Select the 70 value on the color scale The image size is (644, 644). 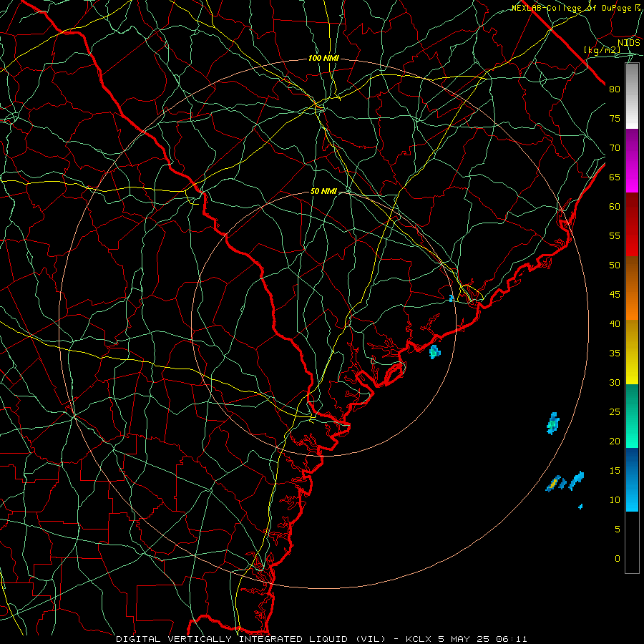[615, 148]
